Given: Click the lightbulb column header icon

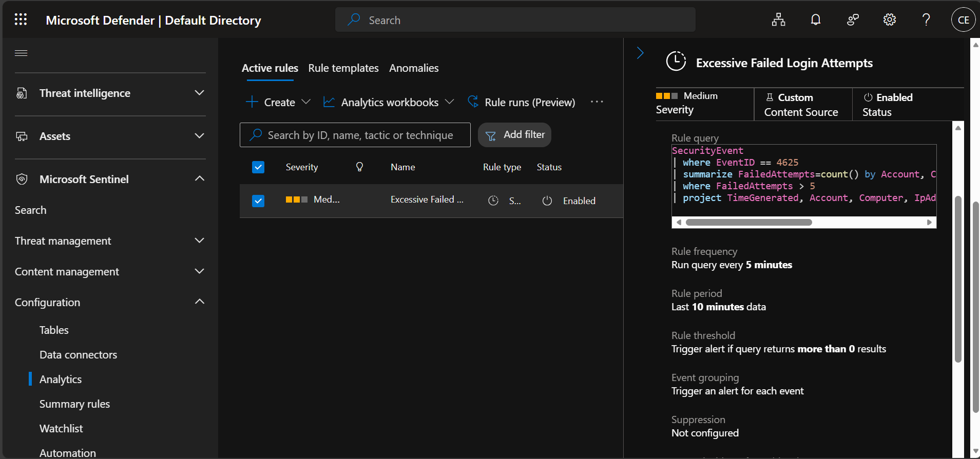Looking at the screenshot, I should coord(359,167).
